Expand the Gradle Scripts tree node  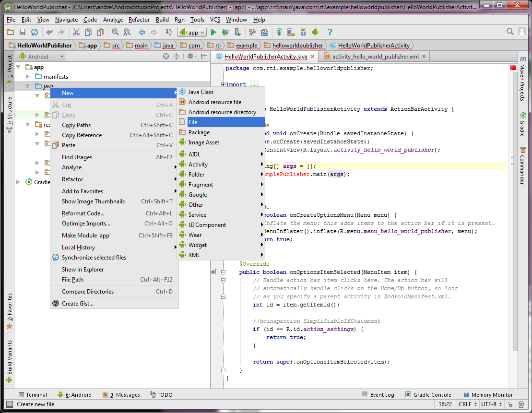pyautogui.click(x=18, y=182)
